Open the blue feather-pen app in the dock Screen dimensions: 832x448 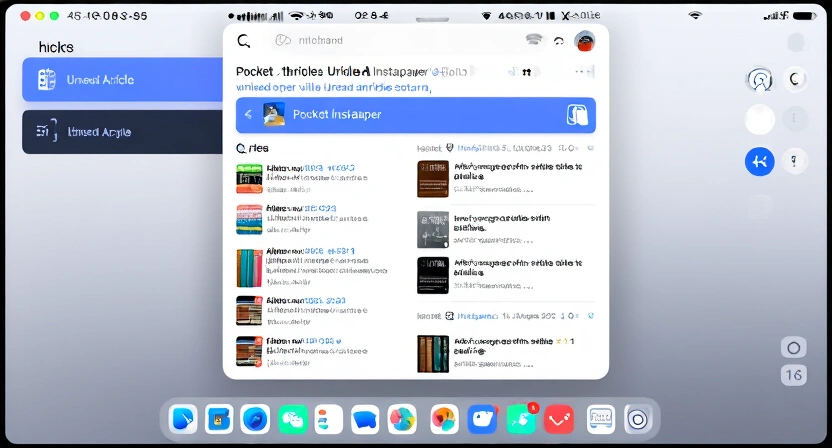(x=183, y=419)
